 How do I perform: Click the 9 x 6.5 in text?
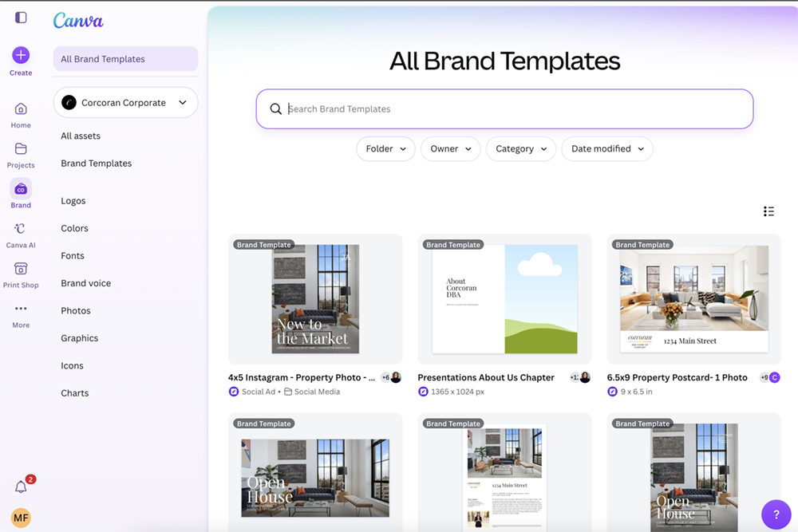click(x=636, y=392)
